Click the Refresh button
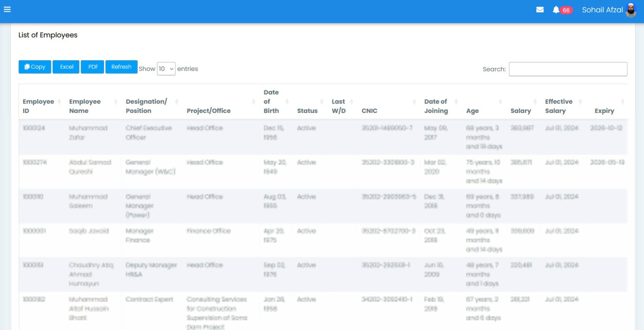This screenshot has width=644, height=330. 121,67
